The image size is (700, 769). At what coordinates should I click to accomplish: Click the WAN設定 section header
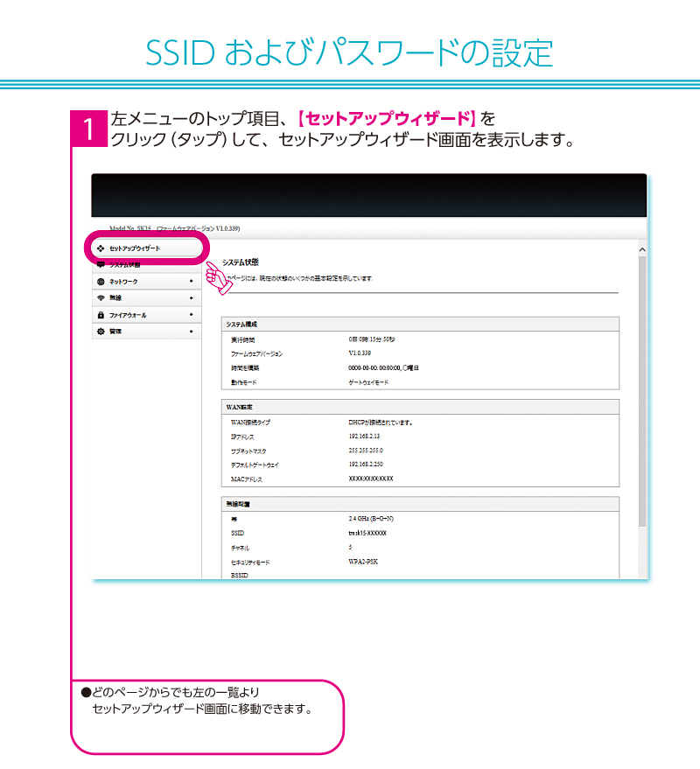419,407
